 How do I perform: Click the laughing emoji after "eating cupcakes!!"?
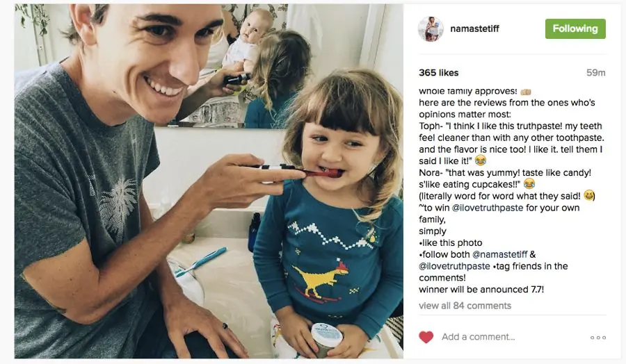529,184
